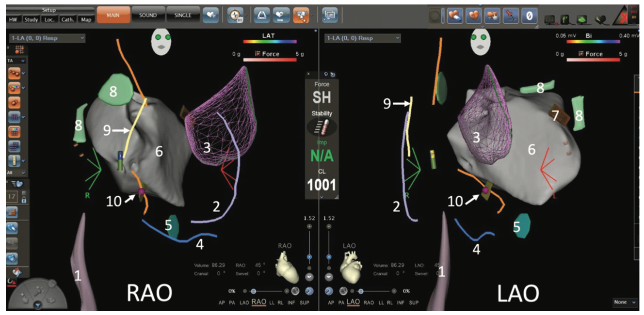
Task: Toggle the SOUND display mode
Action: [148, 15]
